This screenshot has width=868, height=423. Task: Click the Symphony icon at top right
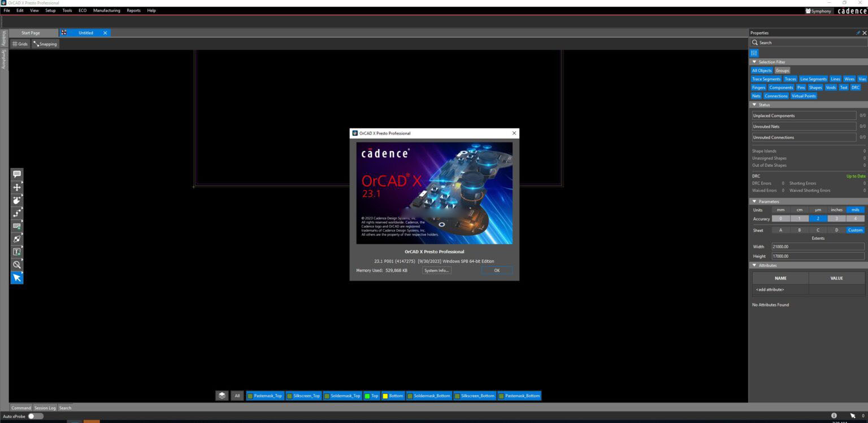pyautogui.click(x=819, y=11)
